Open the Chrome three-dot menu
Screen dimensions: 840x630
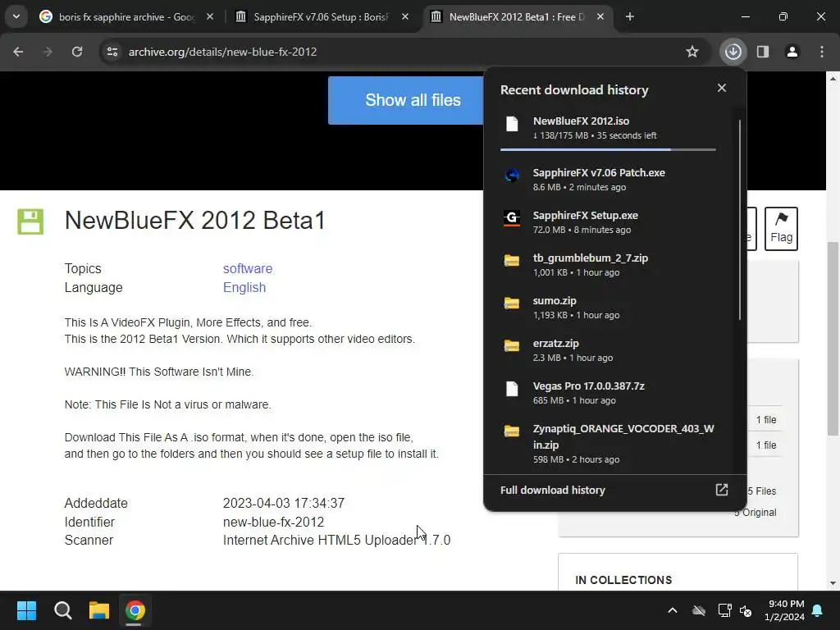click(x=822, y=52)
